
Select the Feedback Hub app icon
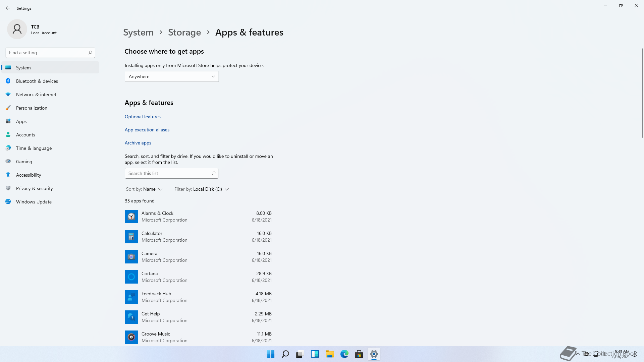tap(131, 297)
